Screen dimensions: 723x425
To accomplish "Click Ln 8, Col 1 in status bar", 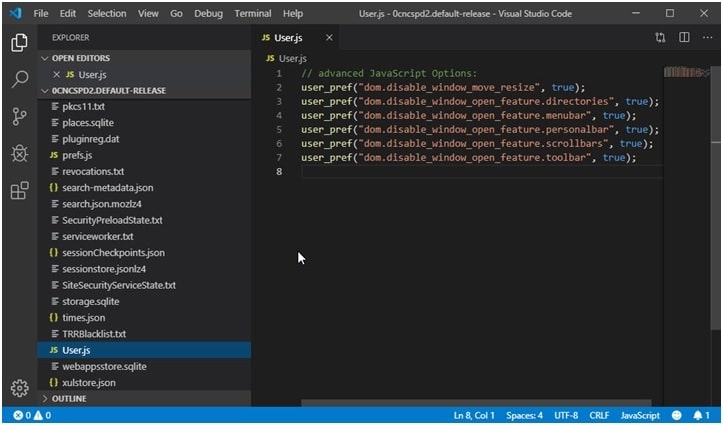I will coord(474,415).
